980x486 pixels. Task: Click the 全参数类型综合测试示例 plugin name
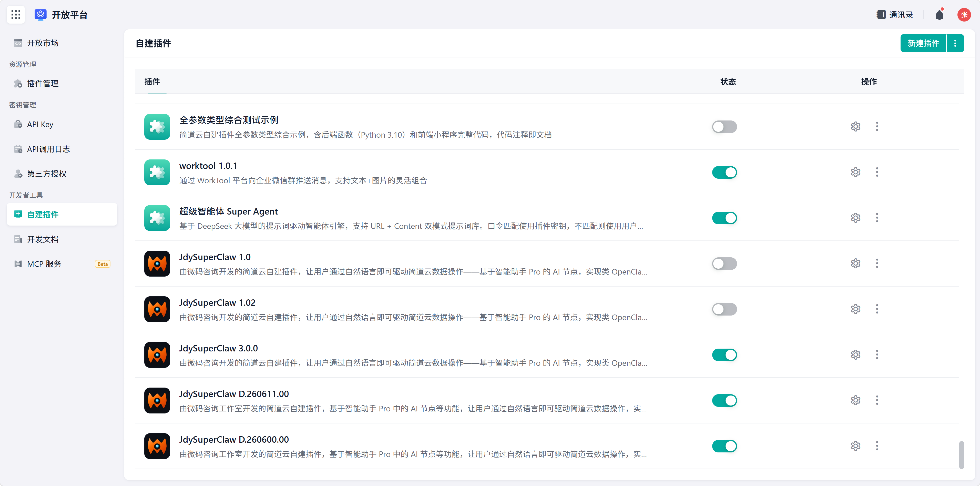(x=229, y=120)
